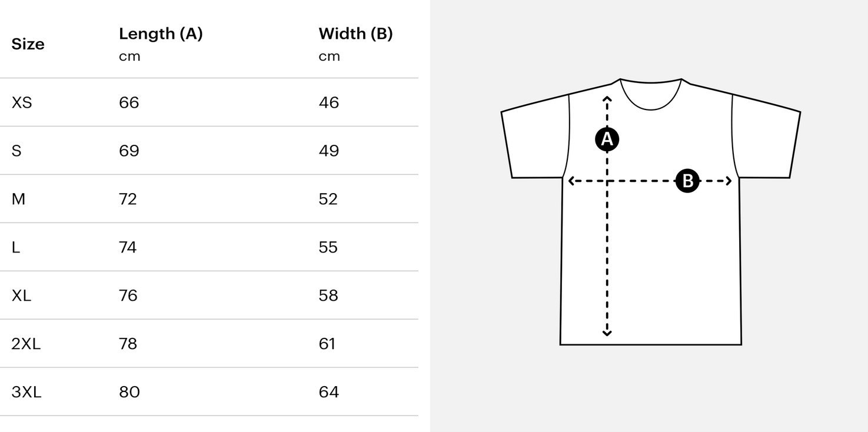Click the length value 78 for 2XL
The height and width of the screenshot is (432, 868).
pos(128,344)
